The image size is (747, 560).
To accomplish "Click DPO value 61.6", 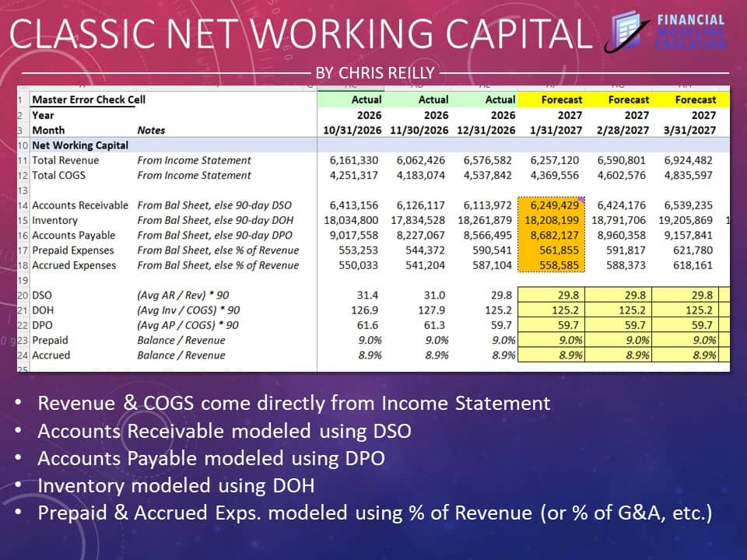I will pyautogui.click(x=367, y=325).
